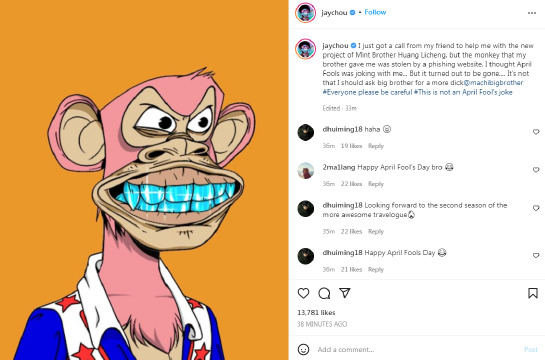Open the @machibigbrother mention link

coord(494,83)
